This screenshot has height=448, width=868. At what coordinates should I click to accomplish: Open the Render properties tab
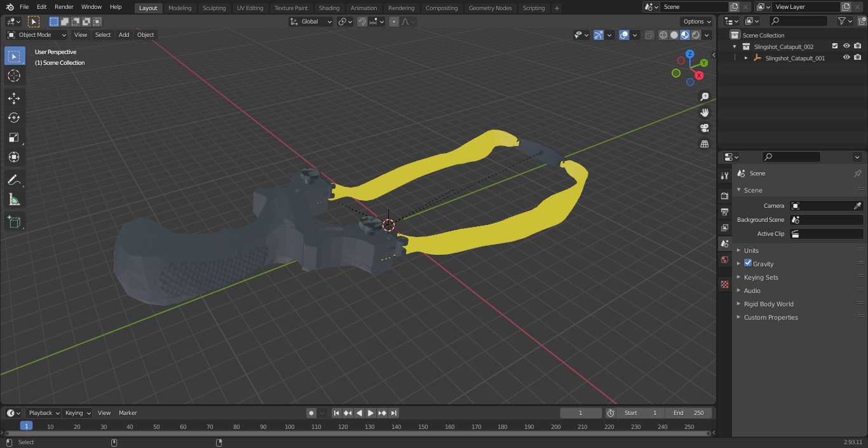coord(724,196)
